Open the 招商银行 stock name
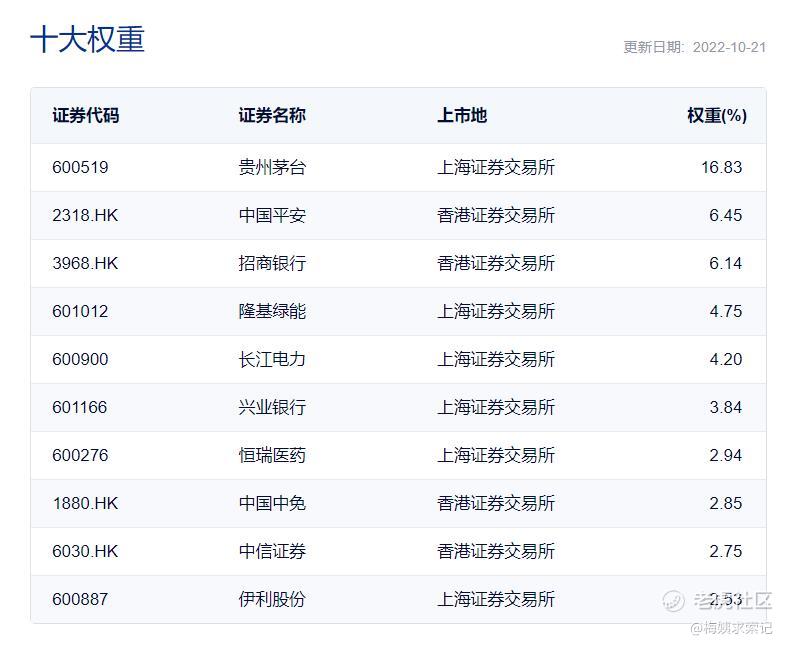The height and width of the screenshot is (646, 787). click(x=272, y=263)
